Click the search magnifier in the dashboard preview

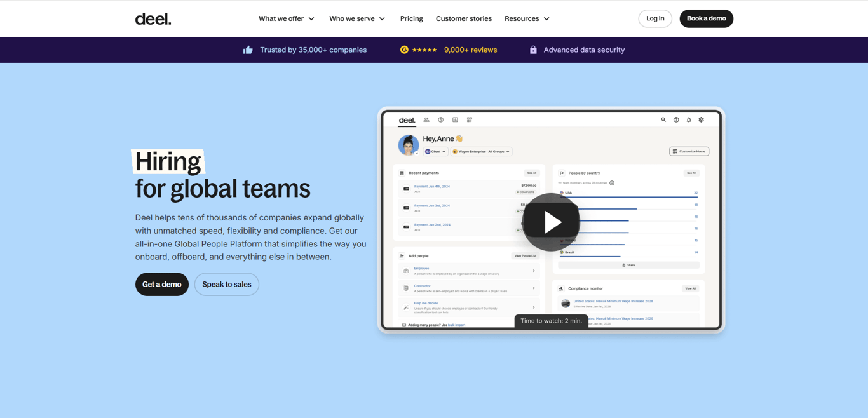(663, 119)
